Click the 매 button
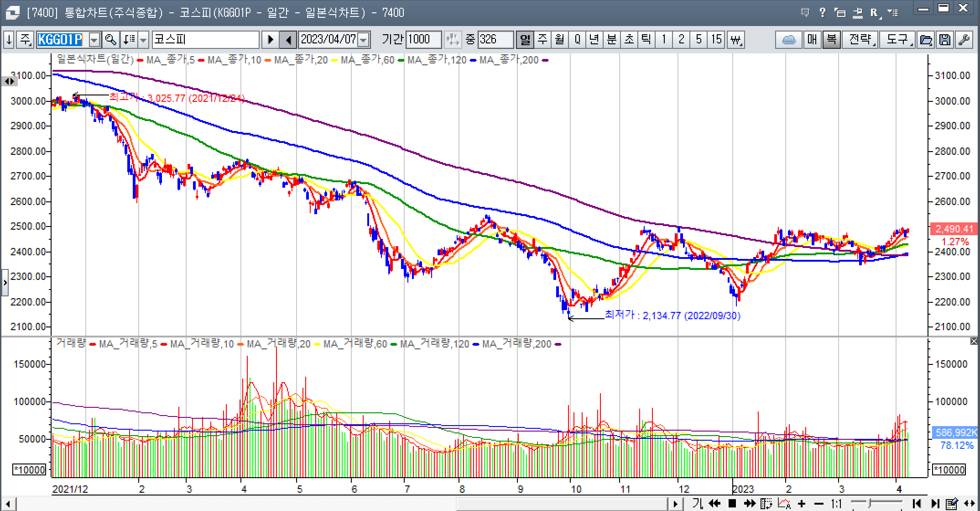 coord(812,40)
